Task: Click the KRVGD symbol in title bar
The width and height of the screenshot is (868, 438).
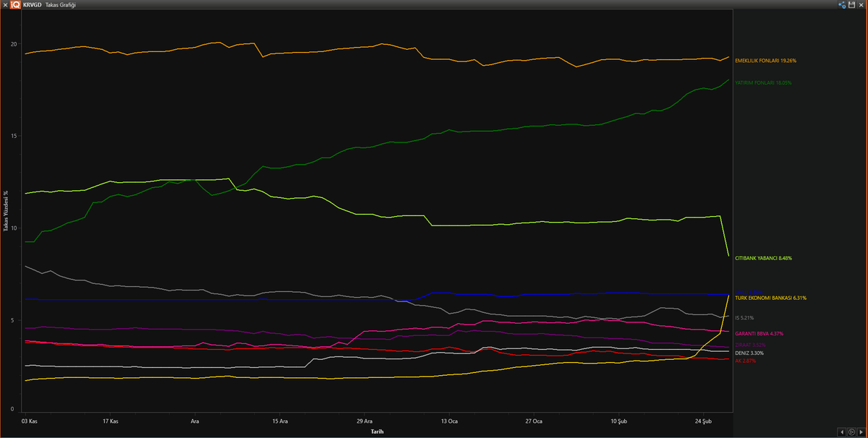Action: tap(32, 4)
